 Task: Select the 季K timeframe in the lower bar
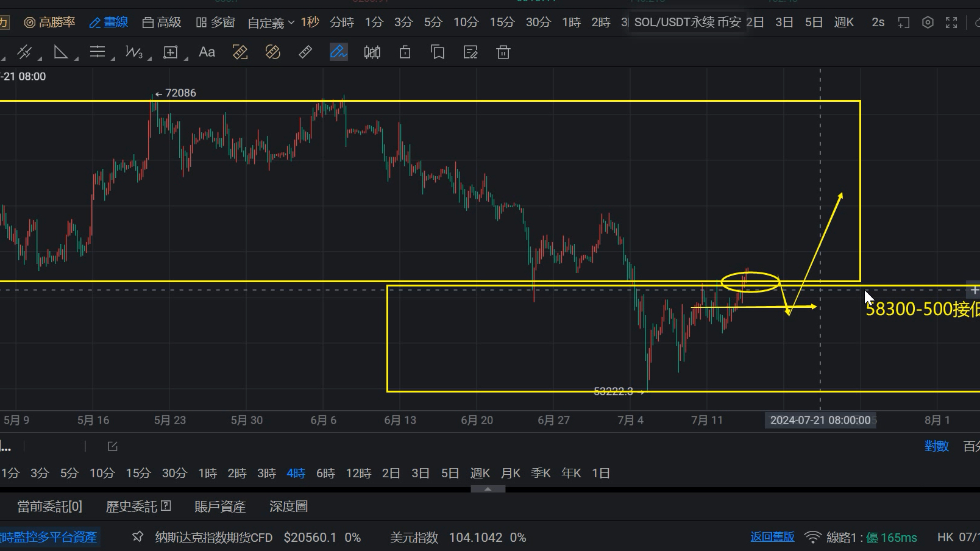coord(541,473)
